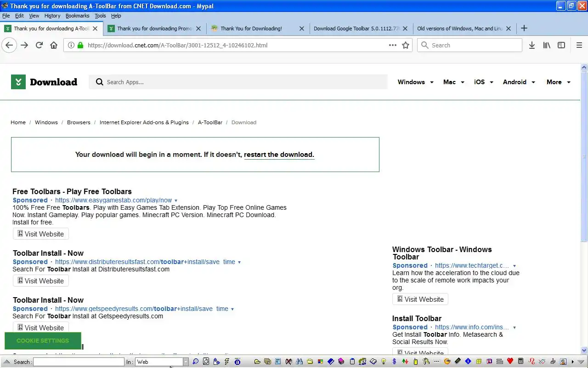Screen dimensions: 588x368
Task: Open the Tools menu
Action: click(x=100, y=16)
